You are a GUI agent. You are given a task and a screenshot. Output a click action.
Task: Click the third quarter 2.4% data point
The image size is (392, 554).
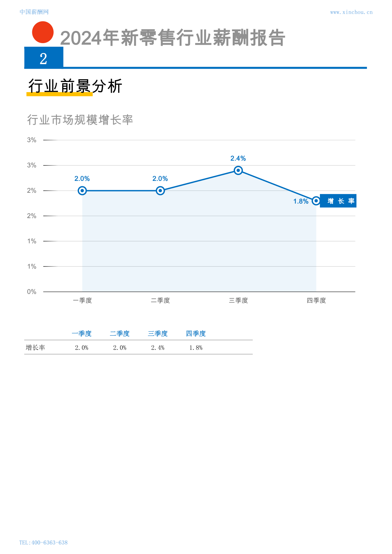tap(238, 170)
